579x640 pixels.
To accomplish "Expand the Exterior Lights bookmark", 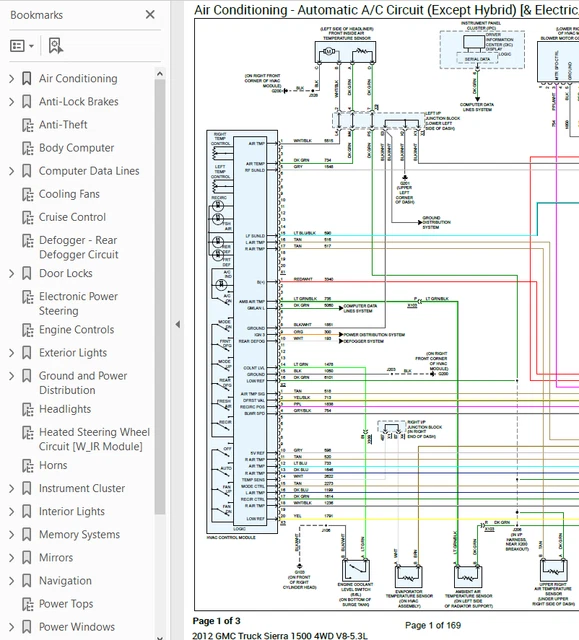I will 11,353.
